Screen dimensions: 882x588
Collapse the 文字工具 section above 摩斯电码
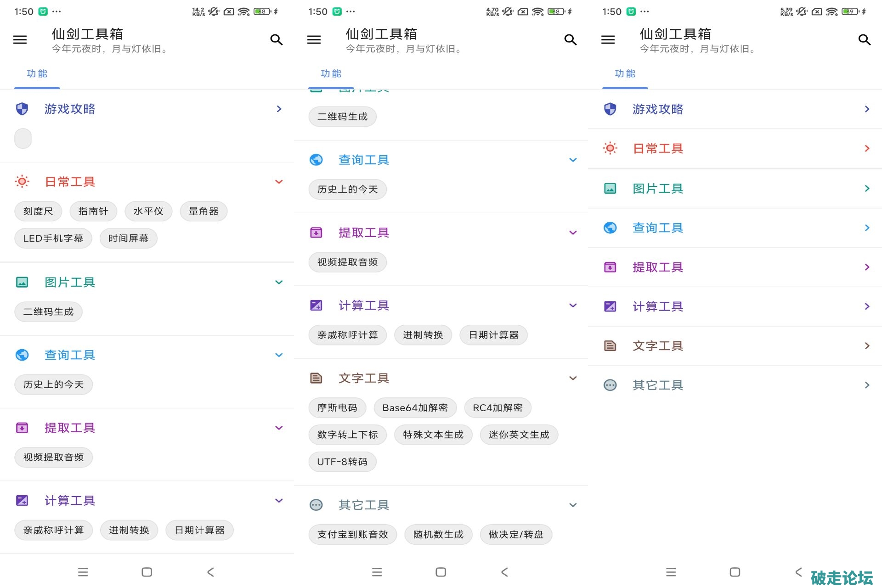point(573,378)
